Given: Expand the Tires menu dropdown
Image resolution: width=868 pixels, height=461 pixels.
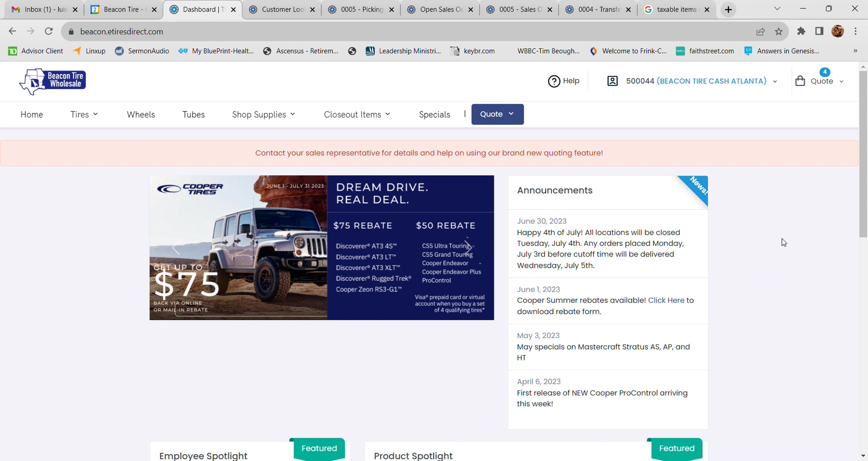Looking at the screenshot, I should point(84,114).
